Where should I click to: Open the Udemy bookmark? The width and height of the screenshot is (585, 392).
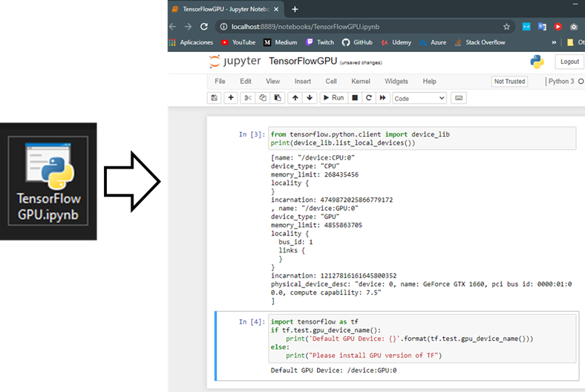(x=396, y=42)
